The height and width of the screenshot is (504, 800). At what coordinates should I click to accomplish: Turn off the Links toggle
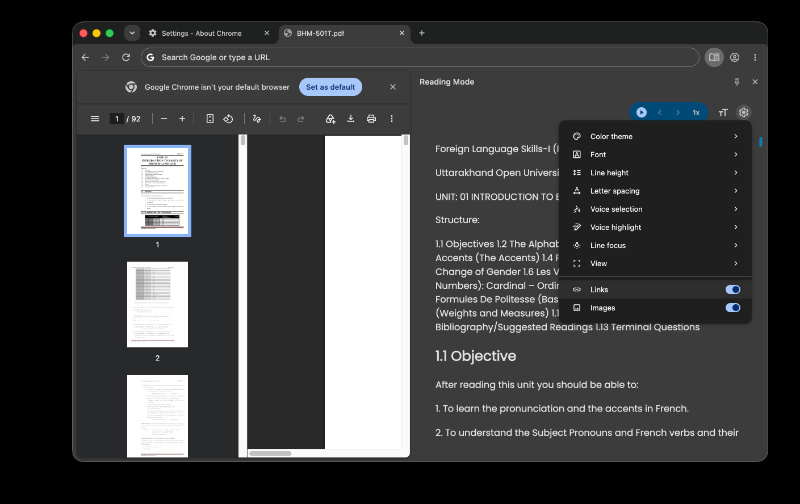733,289
